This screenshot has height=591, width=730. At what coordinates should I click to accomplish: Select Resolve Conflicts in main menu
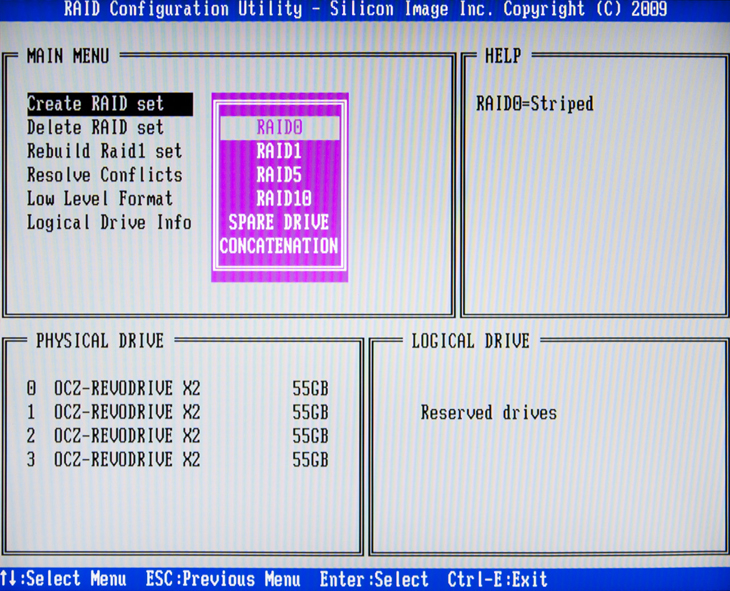tap(104, 175)
